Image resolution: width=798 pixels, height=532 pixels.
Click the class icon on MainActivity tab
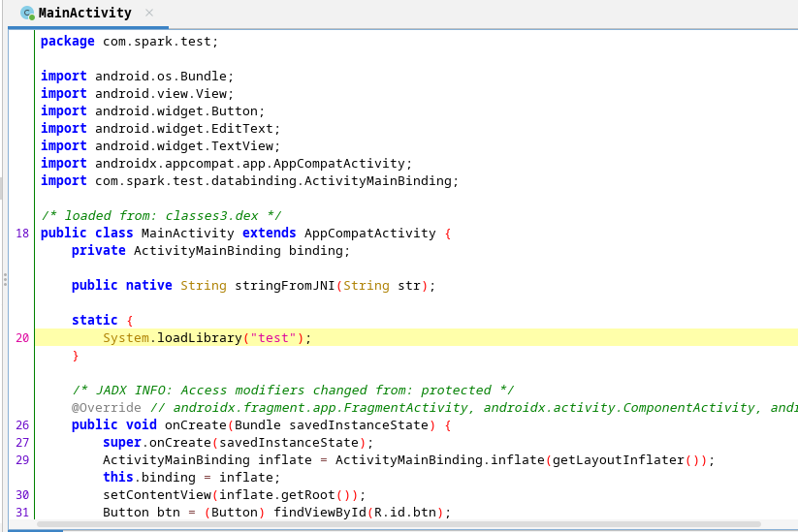click(x=27, y=14)
